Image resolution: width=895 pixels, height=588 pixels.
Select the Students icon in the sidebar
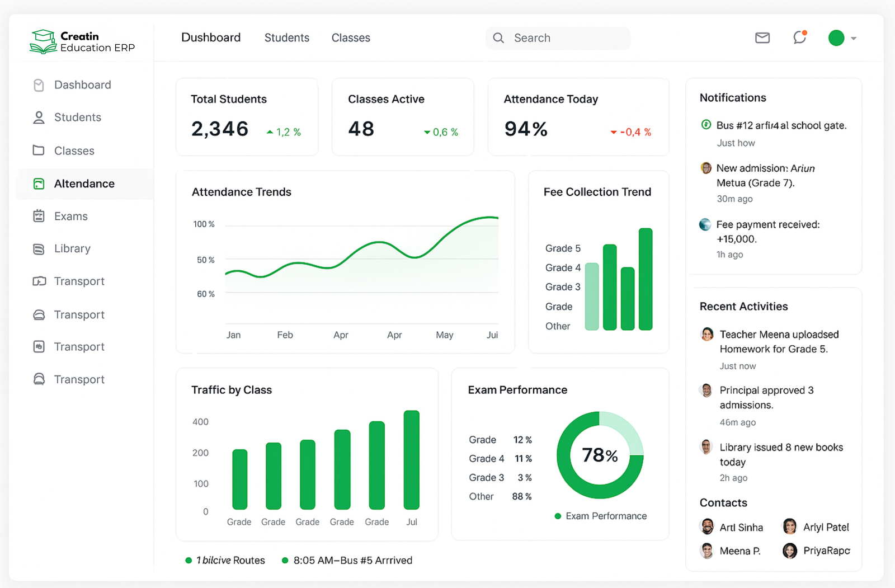tap(39, 117)
